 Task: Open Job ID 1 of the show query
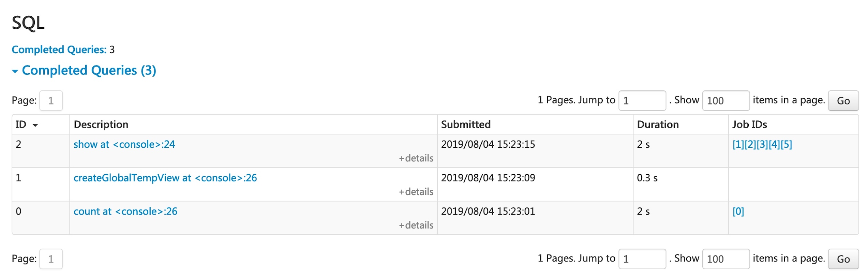[x=738, y=144]
